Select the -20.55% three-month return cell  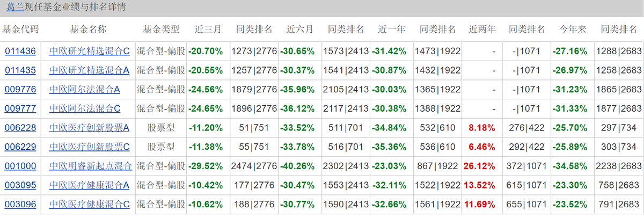[x=208, y=70]
